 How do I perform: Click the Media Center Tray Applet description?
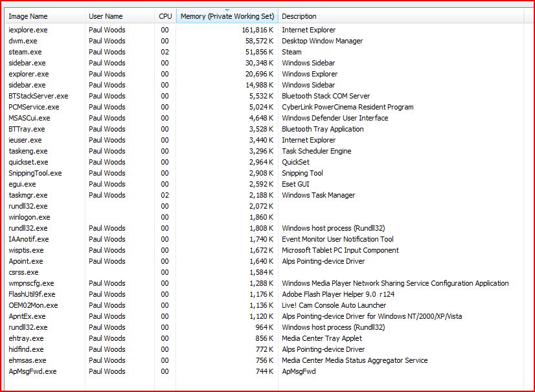[322, 338]
